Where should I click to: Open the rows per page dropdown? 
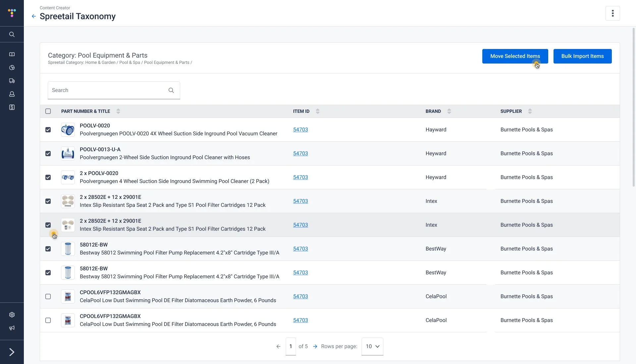click(372, 346)
